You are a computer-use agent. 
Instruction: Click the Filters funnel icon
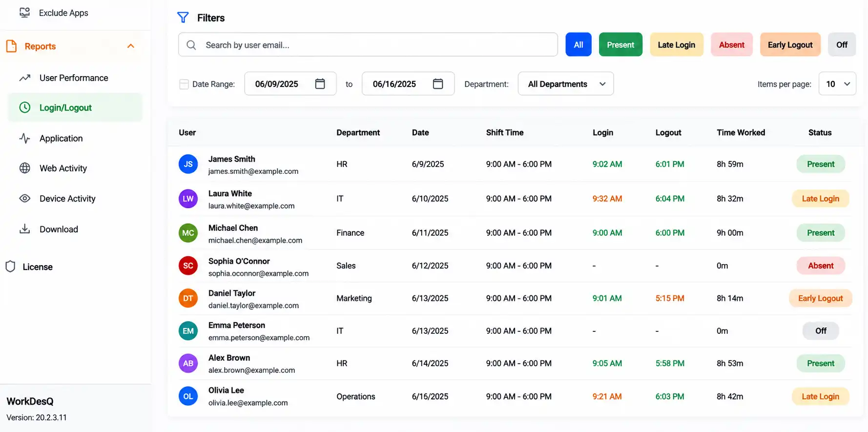(x=183, y=18)
